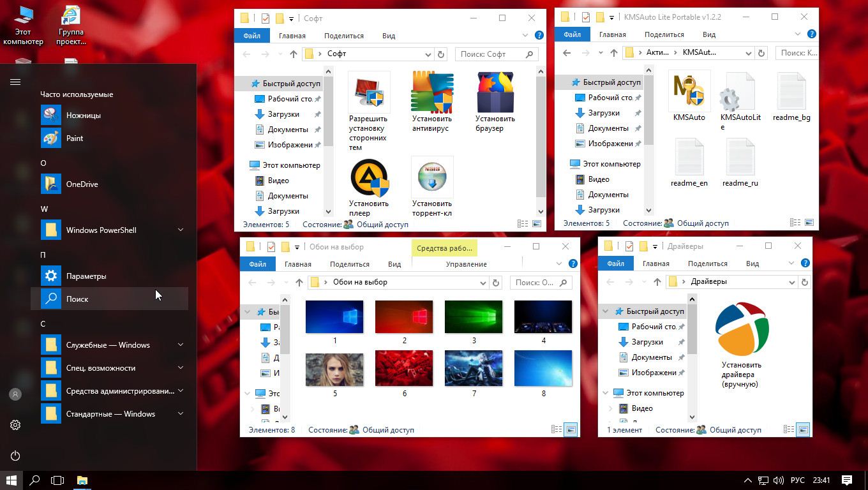
Task: Open File Explorer from the taskbar
Action: 82,480
